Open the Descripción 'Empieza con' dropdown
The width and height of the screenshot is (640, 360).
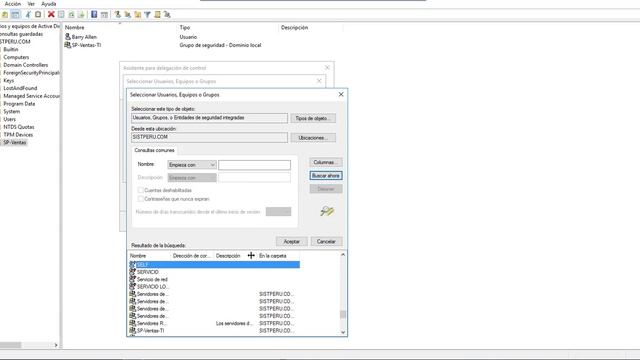[x=192, y=178]
